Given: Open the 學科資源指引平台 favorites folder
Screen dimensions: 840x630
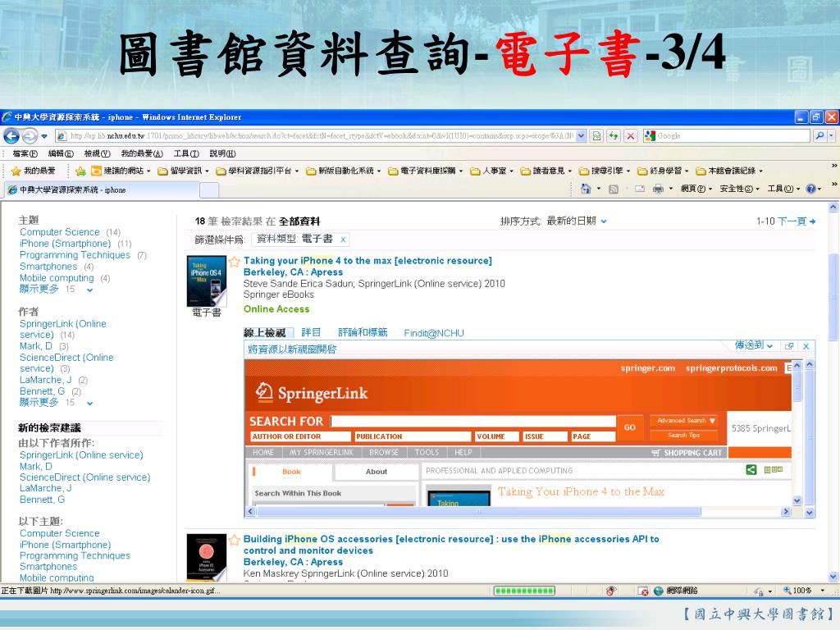Looking at the screenshot, I should click(x=258, y=171).
